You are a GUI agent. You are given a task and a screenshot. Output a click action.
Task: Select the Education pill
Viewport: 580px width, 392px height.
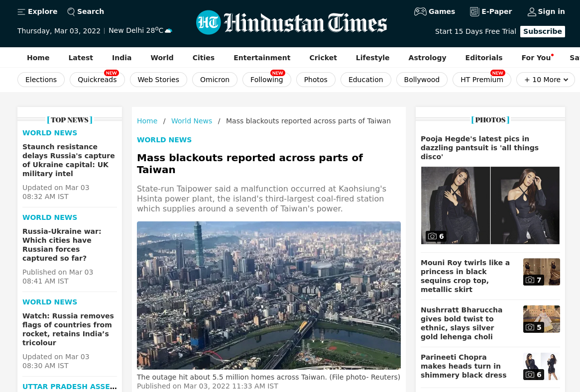pos(366,80)
